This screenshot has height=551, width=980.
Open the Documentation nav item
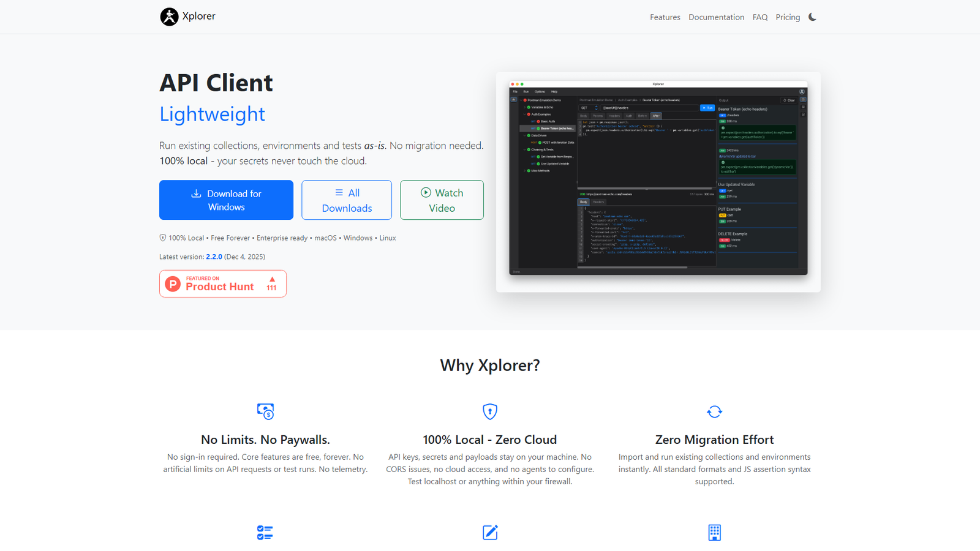point(716,17)
